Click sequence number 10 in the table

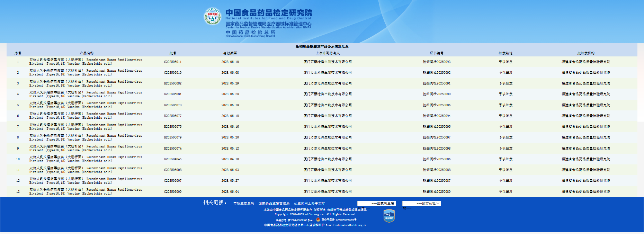pos(18,159)
